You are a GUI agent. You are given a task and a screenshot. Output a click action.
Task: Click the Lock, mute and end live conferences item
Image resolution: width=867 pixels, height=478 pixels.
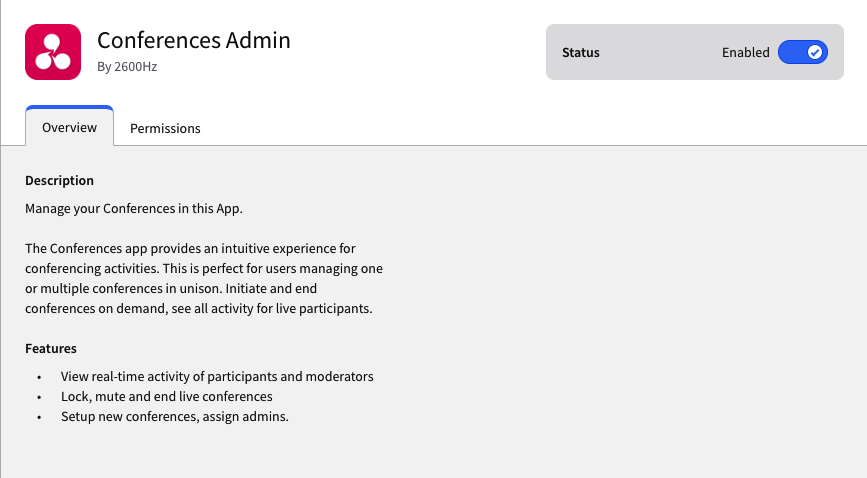pyautogui.click(x=166, y=396)
